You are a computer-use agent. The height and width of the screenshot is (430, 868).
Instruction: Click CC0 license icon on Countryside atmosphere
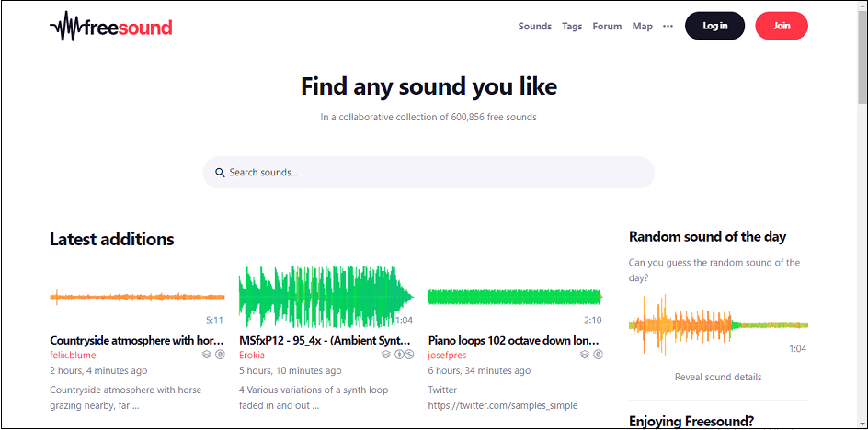click(220, 355)
